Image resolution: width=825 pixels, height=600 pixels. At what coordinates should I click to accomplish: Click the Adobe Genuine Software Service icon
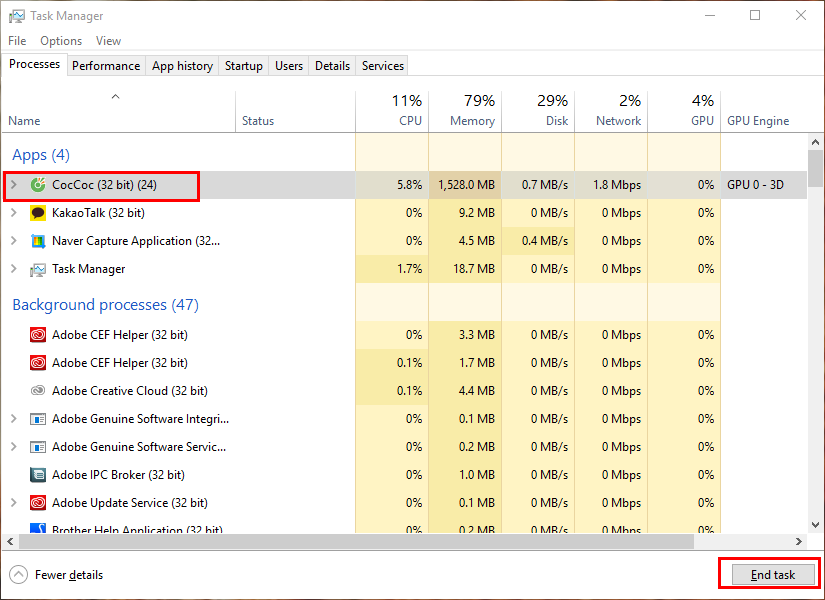click(x=37, y=446)
